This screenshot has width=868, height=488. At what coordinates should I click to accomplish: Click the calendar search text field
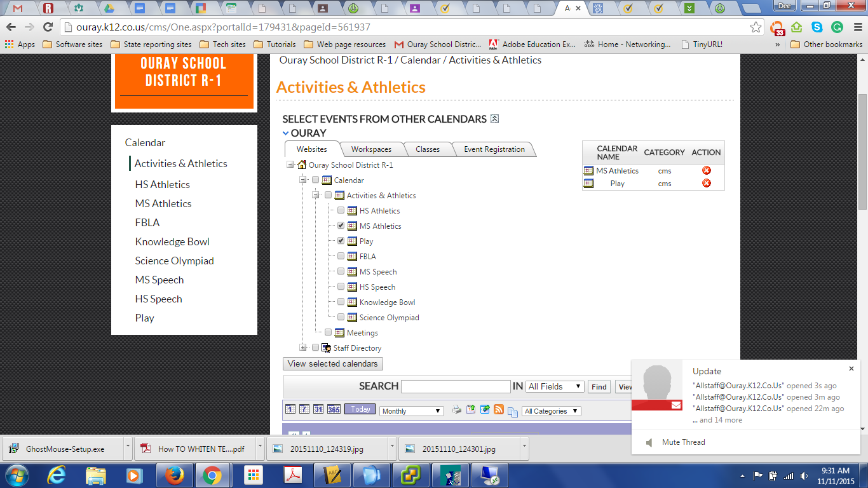tap(456, 386)
